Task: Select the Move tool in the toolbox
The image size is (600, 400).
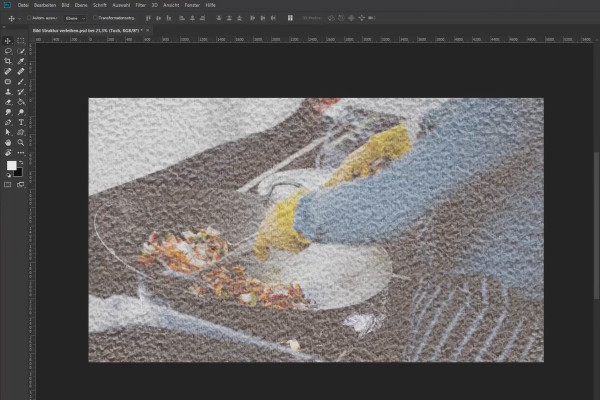Action: pyautogui.click(x=8, y=41)
